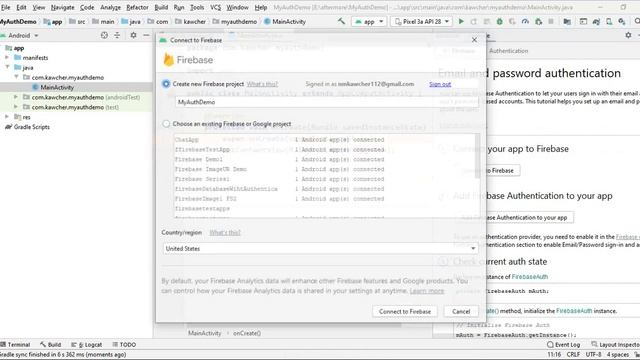Click What's this next to Create new project
640x360 pixels.
coord(262,84)
